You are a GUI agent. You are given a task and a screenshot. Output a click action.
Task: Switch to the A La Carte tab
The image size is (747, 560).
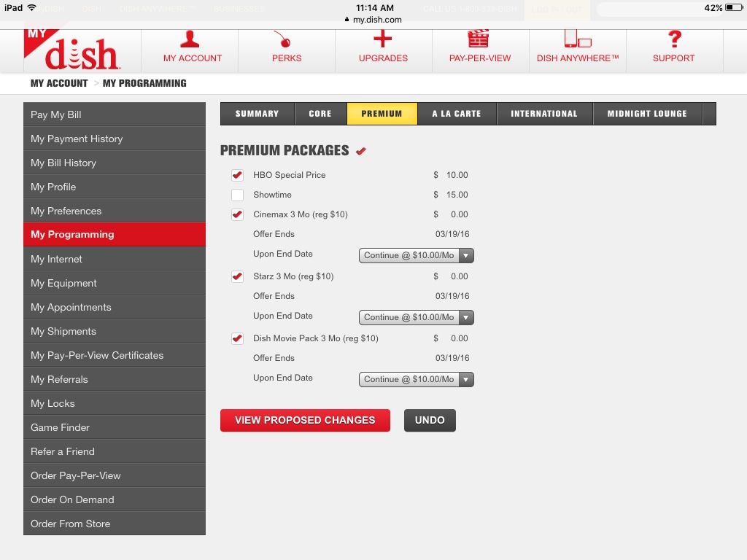pyautogui.click(x=457, y=114)
